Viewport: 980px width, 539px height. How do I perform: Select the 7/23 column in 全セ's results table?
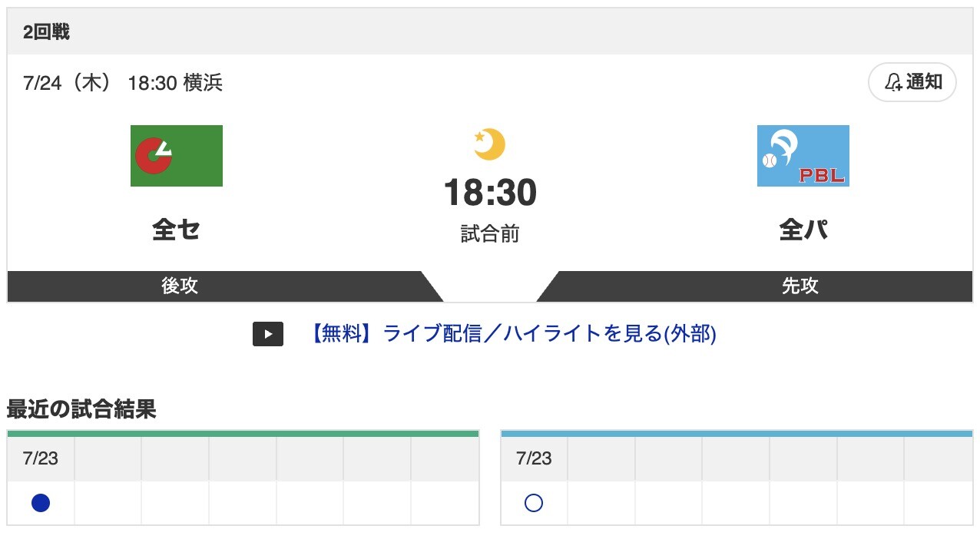coord(40,458)
